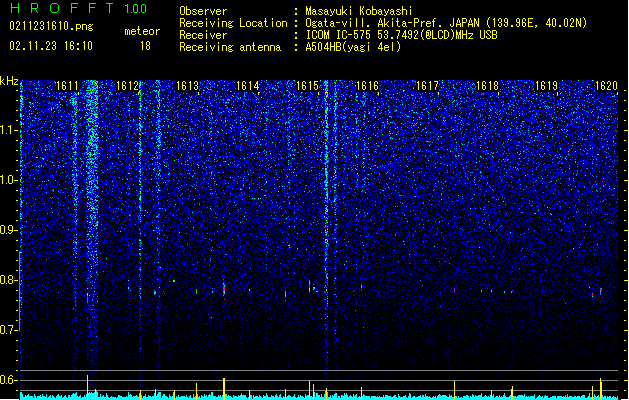Click the "meteor" count label

pos(142,31)
